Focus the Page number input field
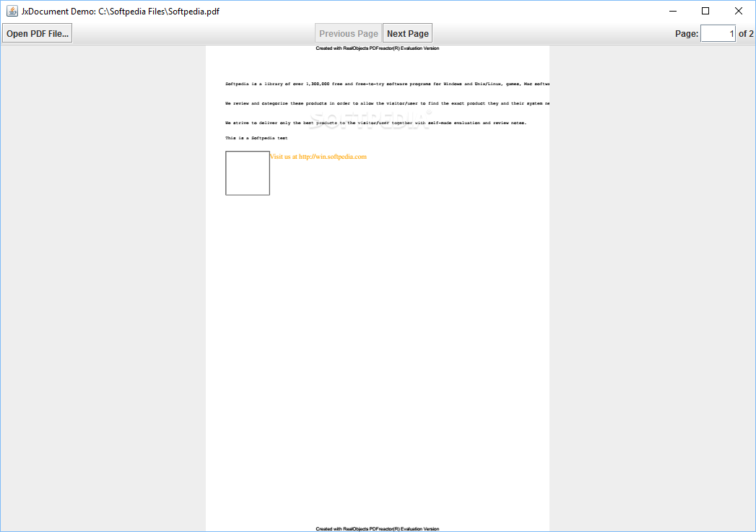The width and height of the screenshot is (756, 532). click(718, 33)
